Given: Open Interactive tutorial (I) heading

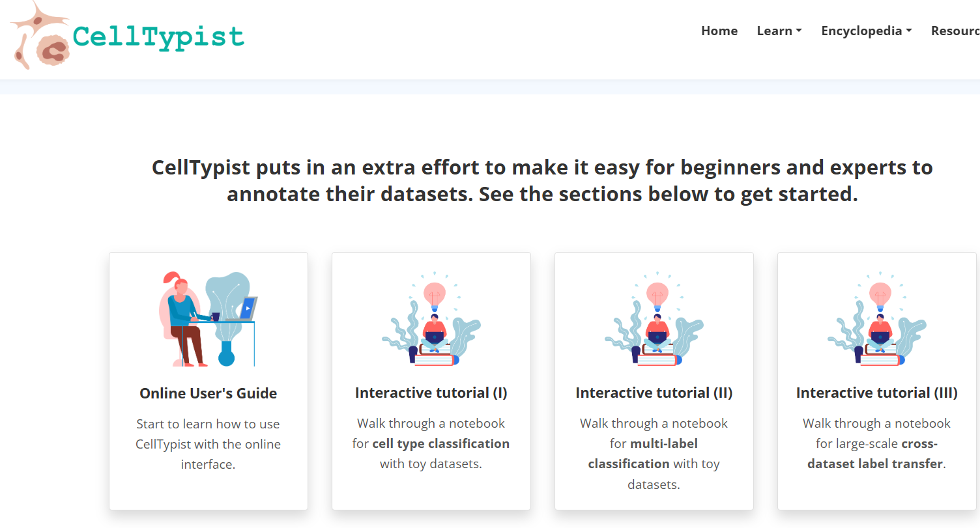Looking at the screenshot, I should coord(431,393).
